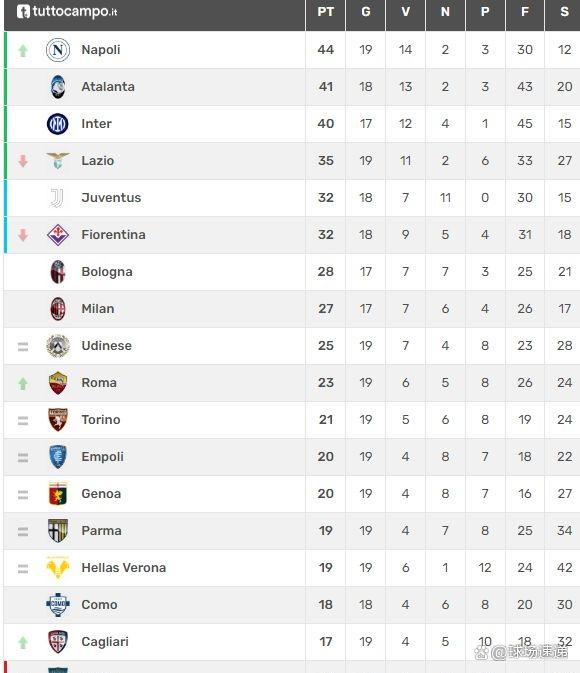Click the red down arrow beside Lazio
This screenshot has width=580, height=673.
(x=23, y=161)
